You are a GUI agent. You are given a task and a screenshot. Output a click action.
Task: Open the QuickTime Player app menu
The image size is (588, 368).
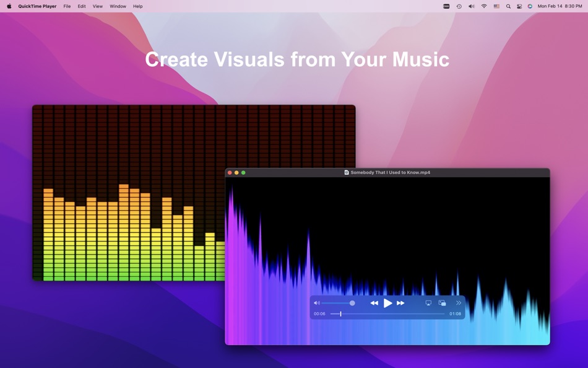click(37, 6)
